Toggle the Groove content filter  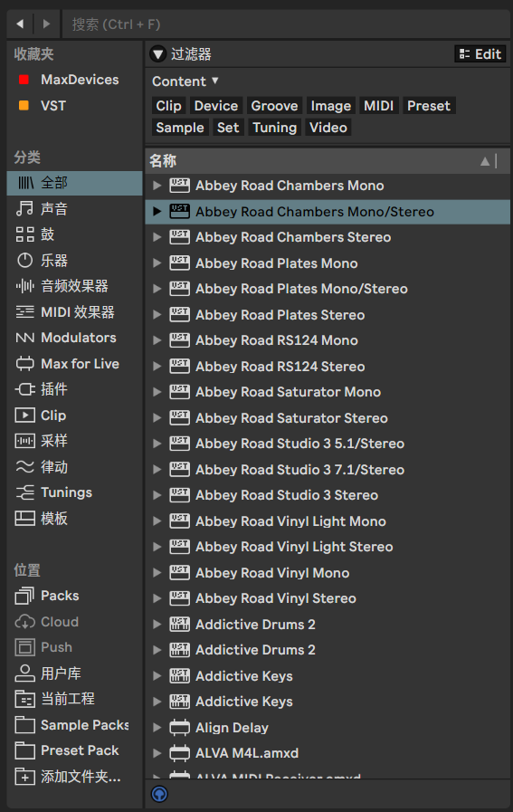274,106
